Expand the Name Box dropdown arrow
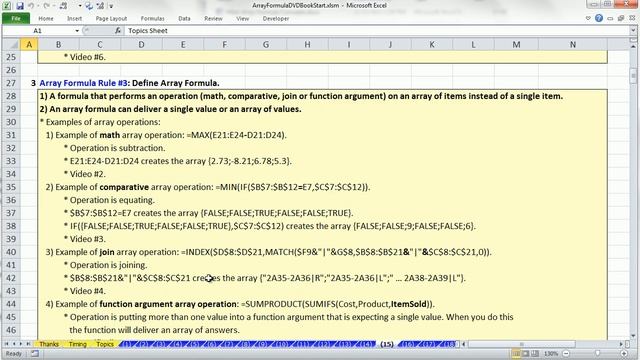This screenshot has width=640, height=360. [77, 31]
